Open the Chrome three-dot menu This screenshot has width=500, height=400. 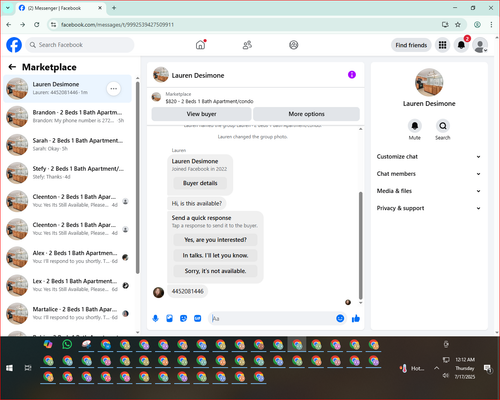[491, 25]
